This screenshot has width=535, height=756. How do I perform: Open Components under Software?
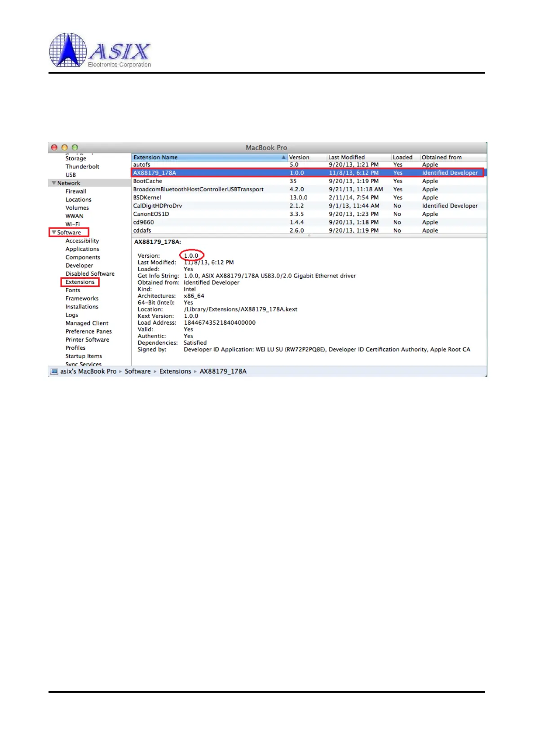(83, 257)
